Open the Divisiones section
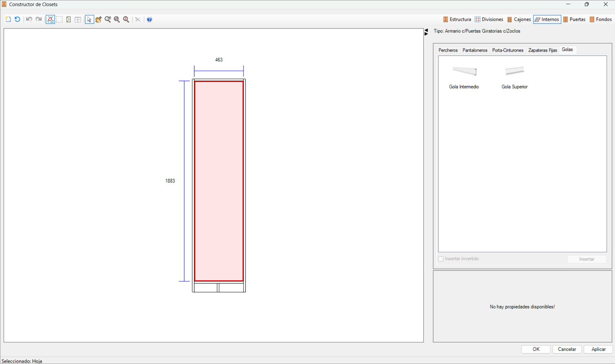615x364 pixels. coord(489,20)
